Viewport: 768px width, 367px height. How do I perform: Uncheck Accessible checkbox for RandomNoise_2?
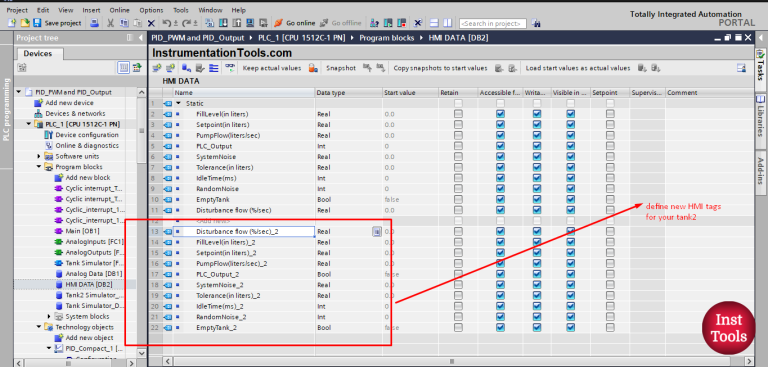click(500, 317)
